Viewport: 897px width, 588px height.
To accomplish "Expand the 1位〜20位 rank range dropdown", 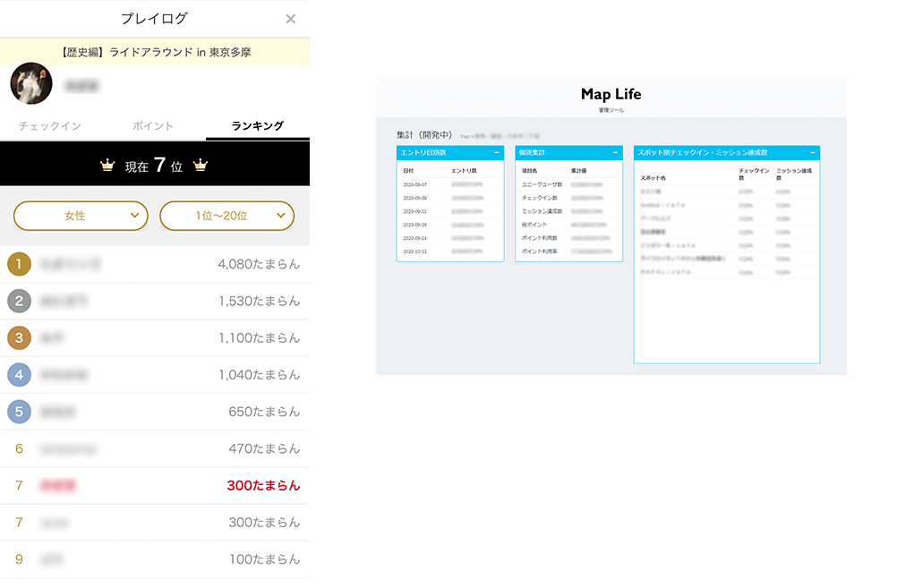I will pos(226,216).
